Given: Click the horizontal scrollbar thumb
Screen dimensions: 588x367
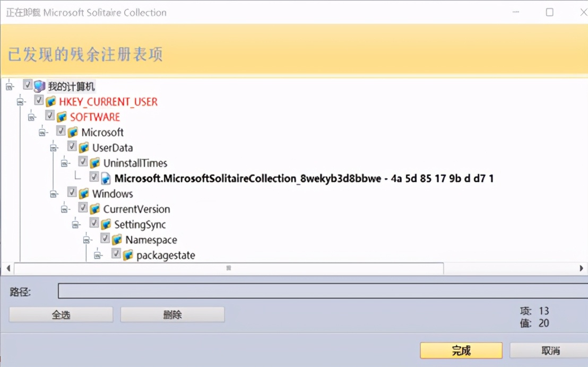Looking at the screenshot, I should 229,268.
